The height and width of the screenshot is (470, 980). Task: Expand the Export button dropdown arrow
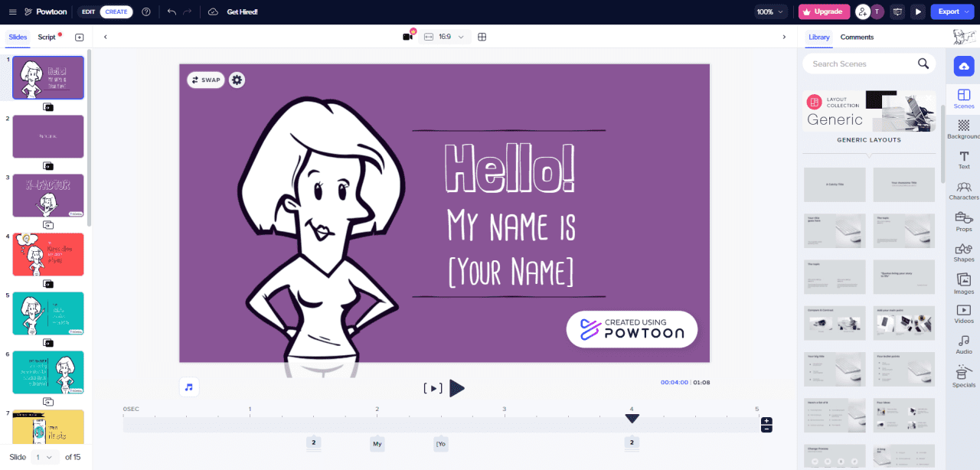pos(965,11)
